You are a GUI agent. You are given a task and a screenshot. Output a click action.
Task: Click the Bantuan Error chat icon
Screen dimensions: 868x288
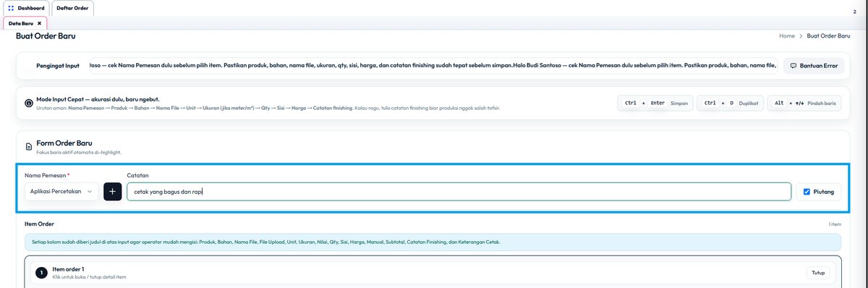[x=793, y=66]
